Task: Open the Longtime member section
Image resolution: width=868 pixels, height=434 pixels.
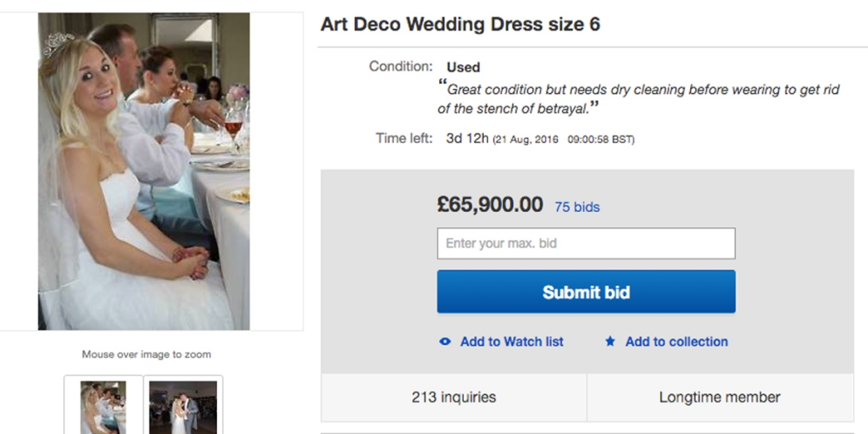Action: click(720, 397)
